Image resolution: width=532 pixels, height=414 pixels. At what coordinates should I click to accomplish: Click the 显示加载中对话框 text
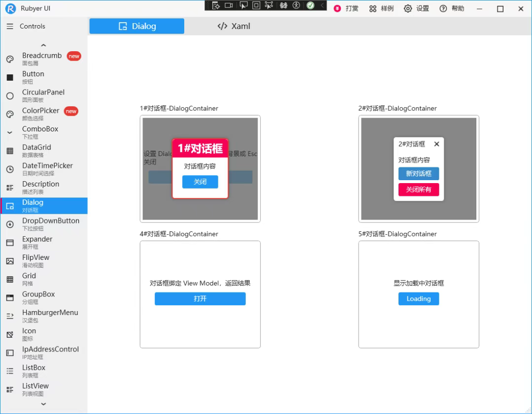pos(419,283)
